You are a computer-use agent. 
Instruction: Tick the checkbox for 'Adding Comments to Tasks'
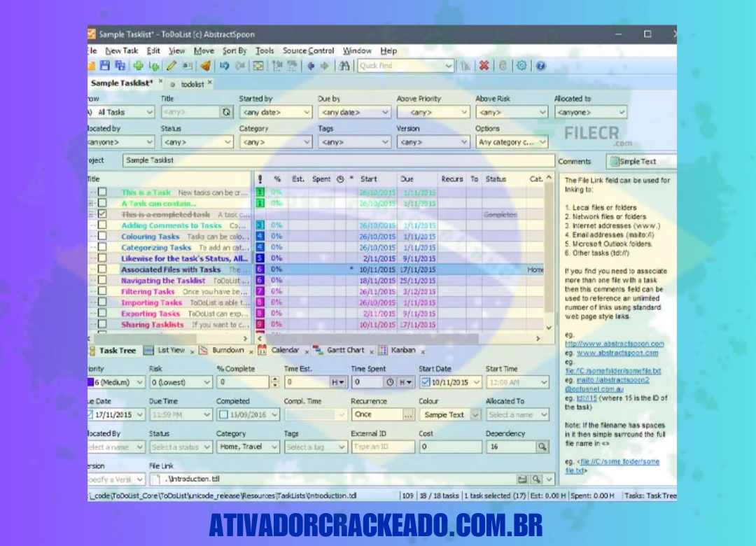pyautogui.click(x=102, y=225)
